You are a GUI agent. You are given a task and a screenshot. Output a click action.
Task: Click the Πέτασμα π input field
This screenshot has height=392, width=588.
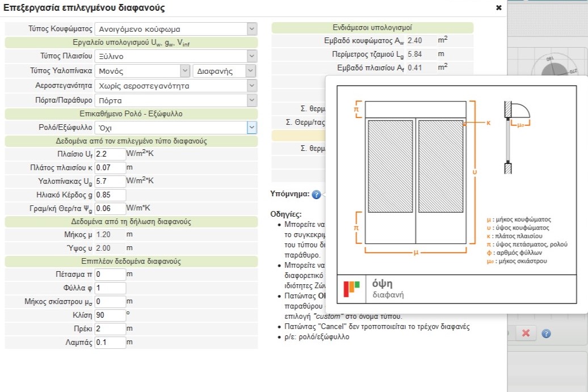pyautogui.click(x=110, y=275)
